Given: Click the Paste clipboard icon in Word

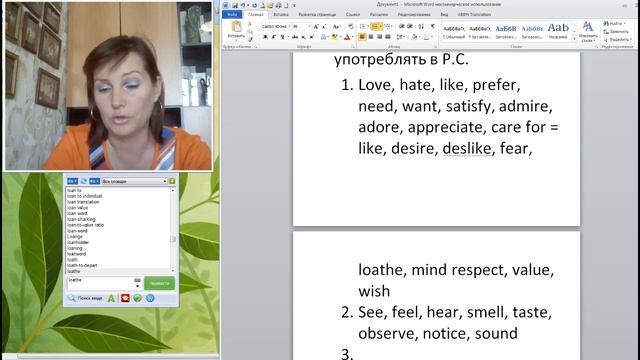Looking at the screenshot, I should [x=236, y=27].
